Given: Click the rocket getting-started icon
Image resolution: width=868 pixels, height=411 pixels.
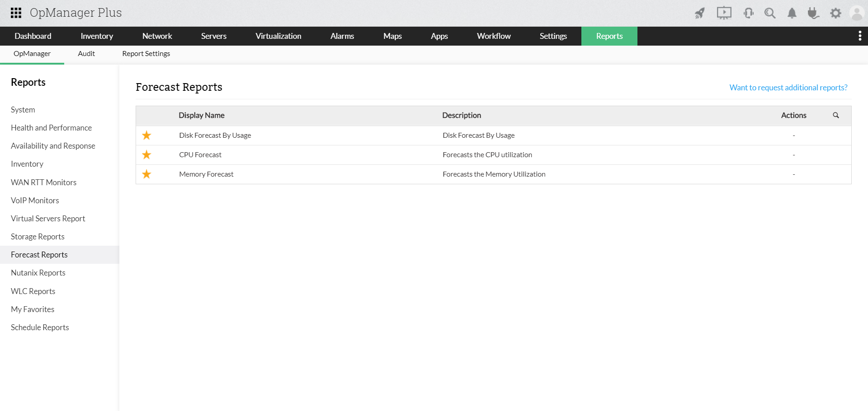Looking at the screenshot, I should 699,13.
